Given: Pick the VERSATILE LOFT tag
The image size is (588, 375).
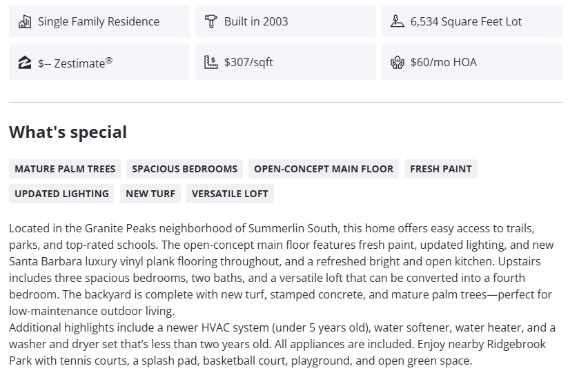Looking at the screenshot, I should [230, 194].
